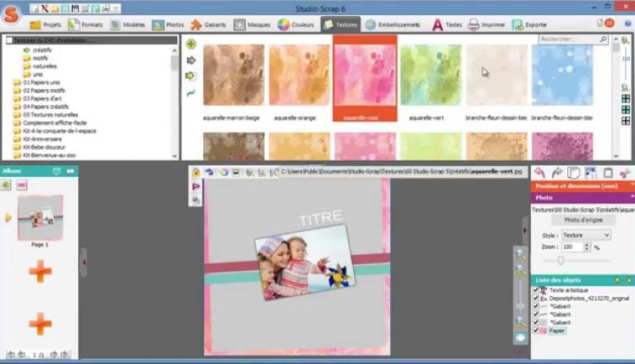This screenshot has height=364, width=635.
Task: Click the pink flag icon left of canvas
Action: [196, 186]
